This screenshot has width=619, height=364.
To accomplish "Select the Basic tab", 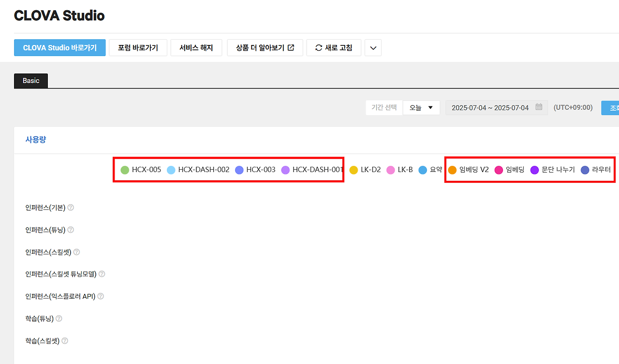I will point(31,81).
